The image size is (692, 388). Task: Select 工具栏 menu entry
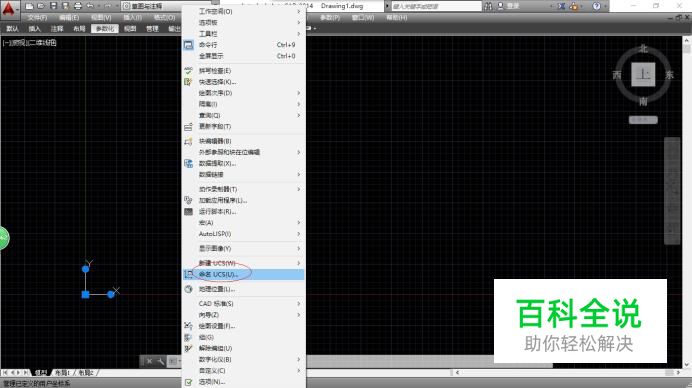(244, 34)
